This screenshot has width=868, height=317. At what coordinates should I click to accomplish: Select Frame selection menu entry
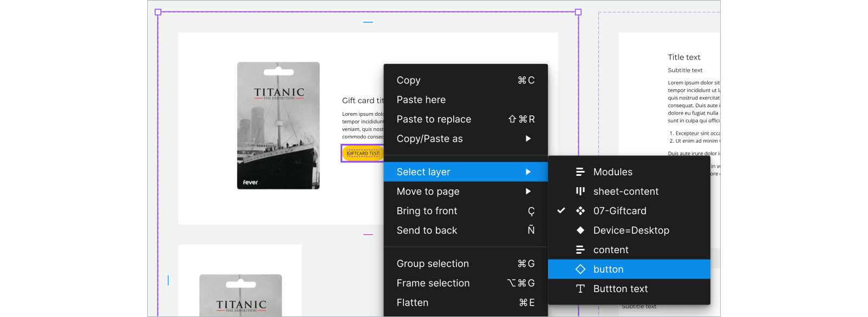coord(466,283)
